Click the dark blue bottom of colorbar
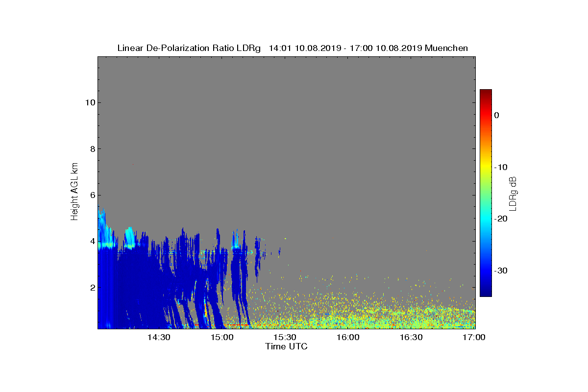 (x=486, y=293)
